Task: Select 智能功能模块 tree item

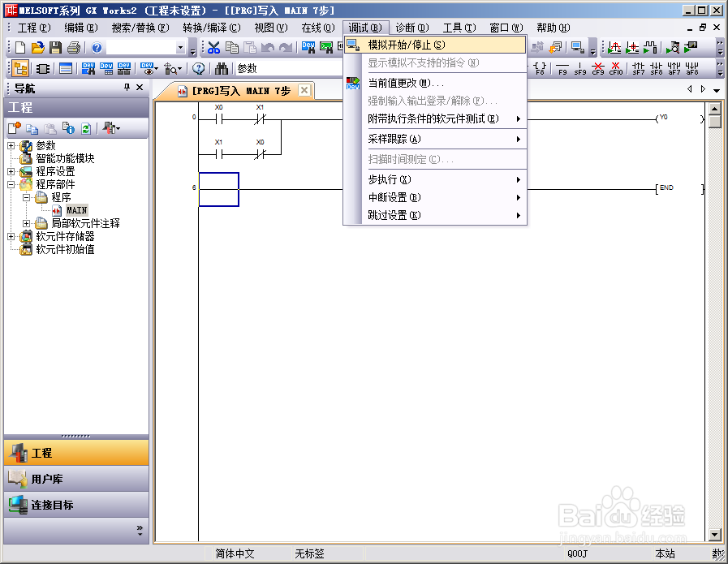Action: pyautogui.click(x=65, y=158)
